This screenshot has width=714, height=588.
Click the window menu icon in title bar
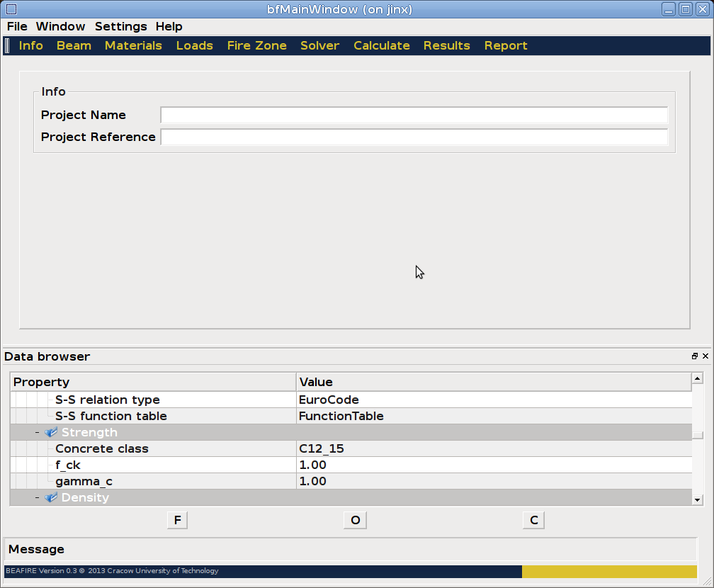click(11, 9)
